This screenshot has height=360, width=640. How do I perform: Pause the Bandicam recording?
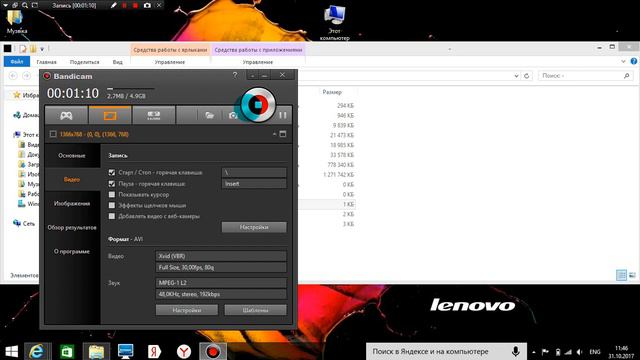pyautogui.click(x=282, y=115)
